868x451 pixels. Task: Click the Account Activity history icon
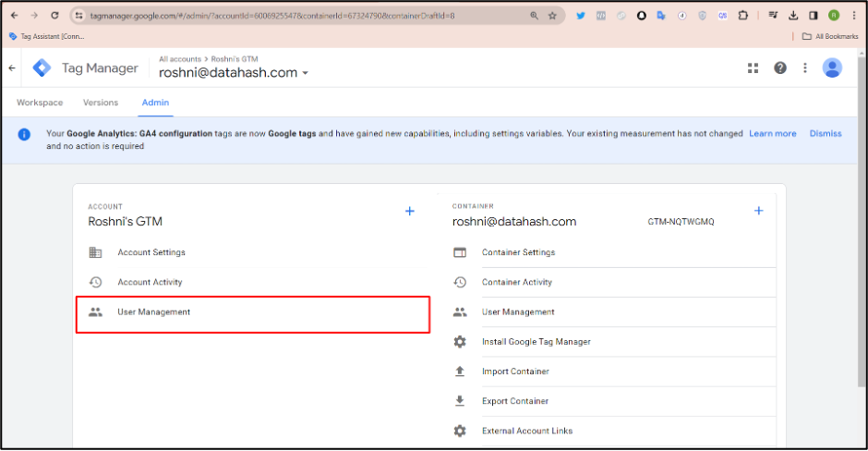[x=95, y=282]
